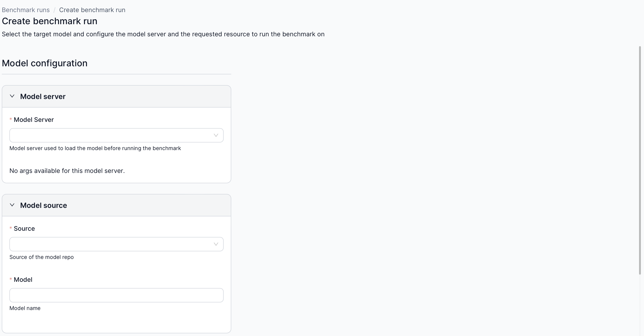Click the required Source field label

point(24,228)
